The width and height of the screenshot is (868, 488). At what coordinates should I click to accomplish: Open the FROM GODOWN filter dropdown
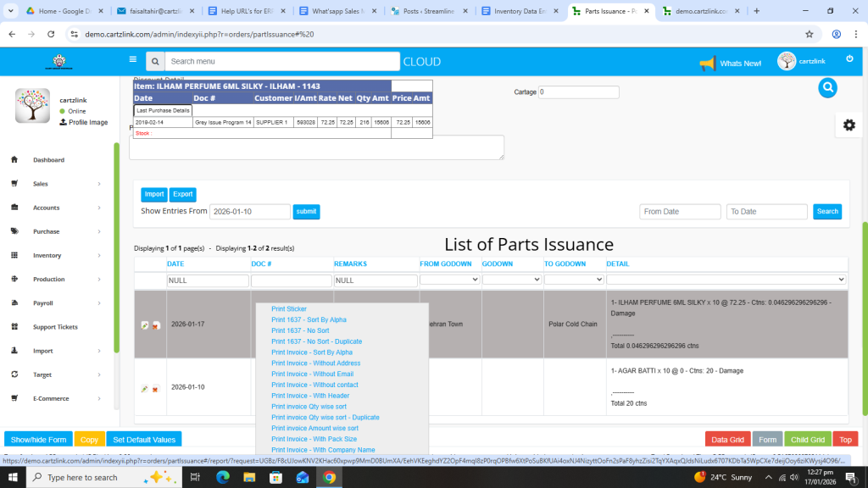pos(449,280)
